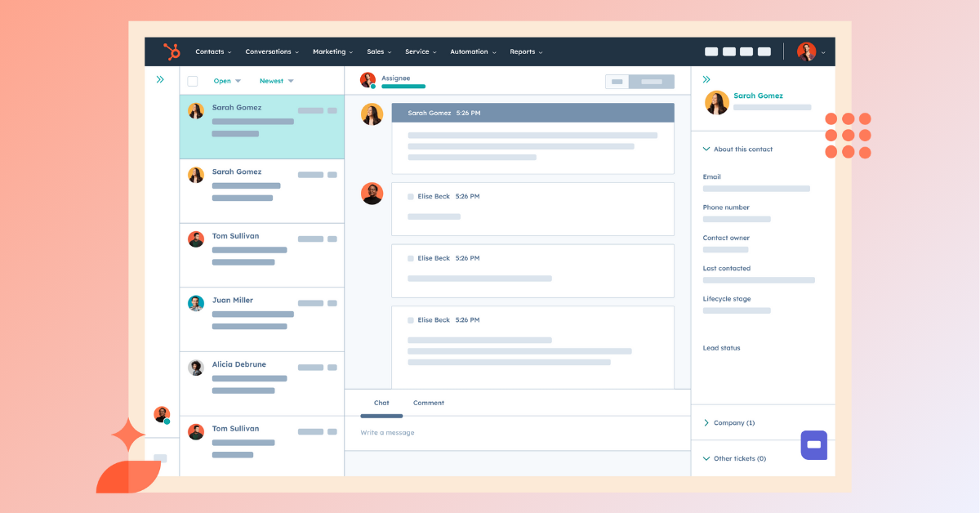Open the Open status filter dropdown
980x513 pixels.
coord(227,81)
